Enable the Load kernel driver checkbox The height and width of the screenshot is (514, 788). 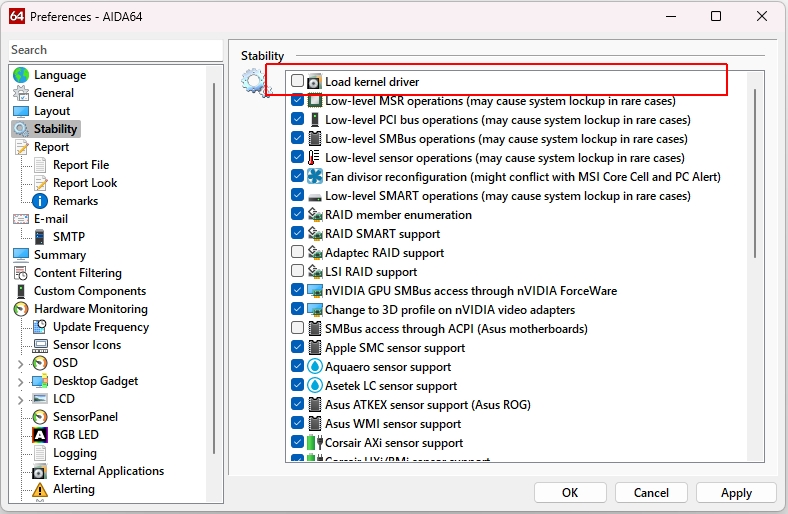click(298, 80)
